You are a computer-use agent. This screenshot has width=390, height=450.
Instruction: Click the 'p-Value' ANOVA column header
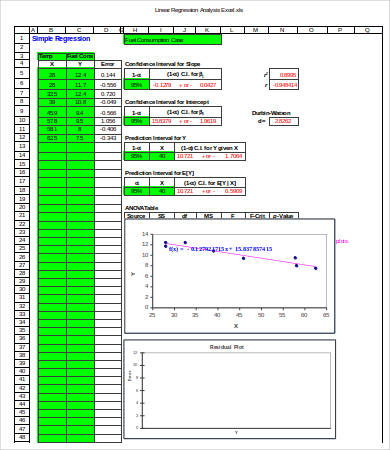pyautogui.click(x=283, y=216)
